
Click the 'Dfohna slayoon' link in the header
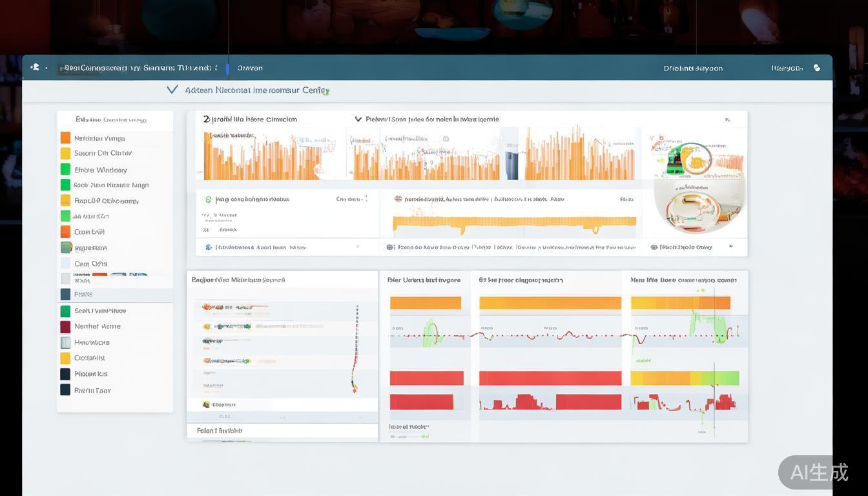point(693,68)
